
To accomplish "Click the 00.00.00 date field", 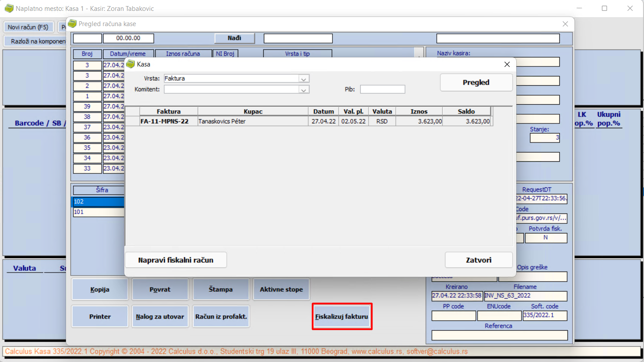I will 128,38.
